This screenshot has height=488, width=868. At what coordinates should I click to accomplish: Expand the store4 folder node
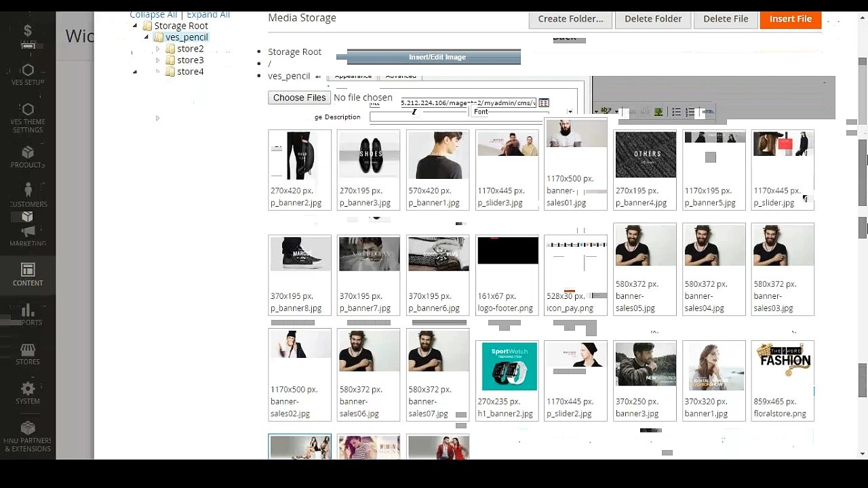point(158,72)
